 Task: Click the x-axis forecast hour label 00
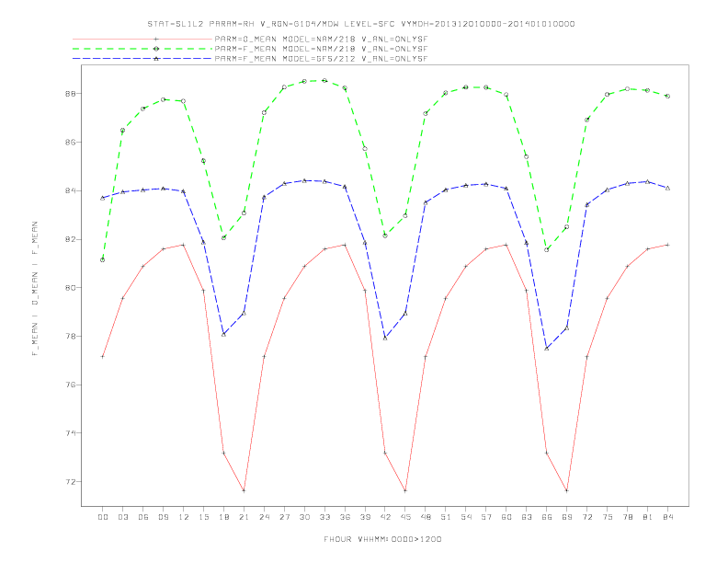(103, 517)
